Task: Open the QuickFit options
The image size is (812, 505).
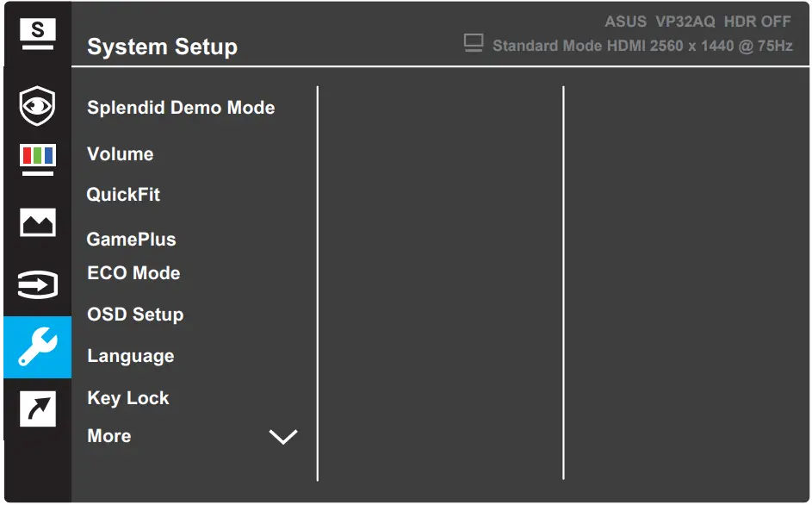Action: [x=124, y=194]
